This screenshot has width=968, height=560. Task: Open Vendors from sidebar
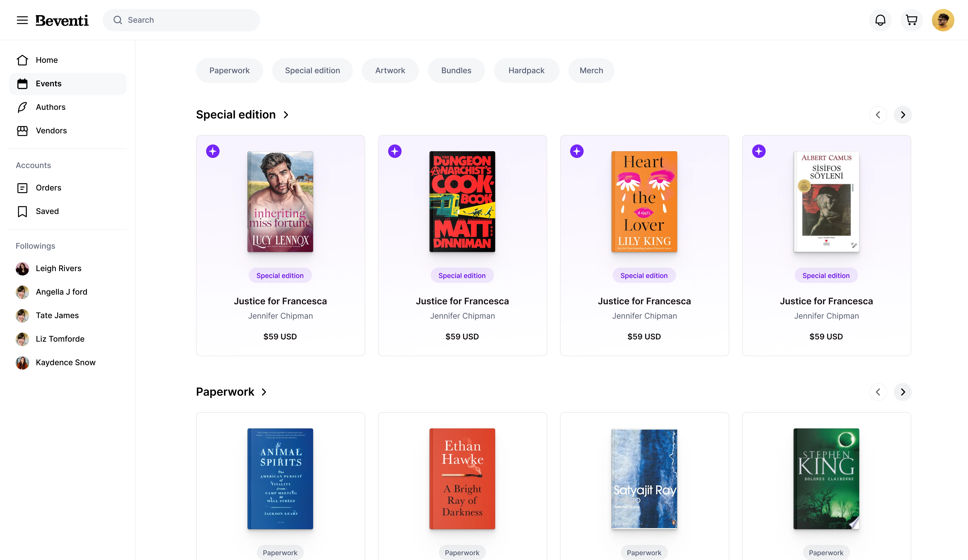(51, 131)
